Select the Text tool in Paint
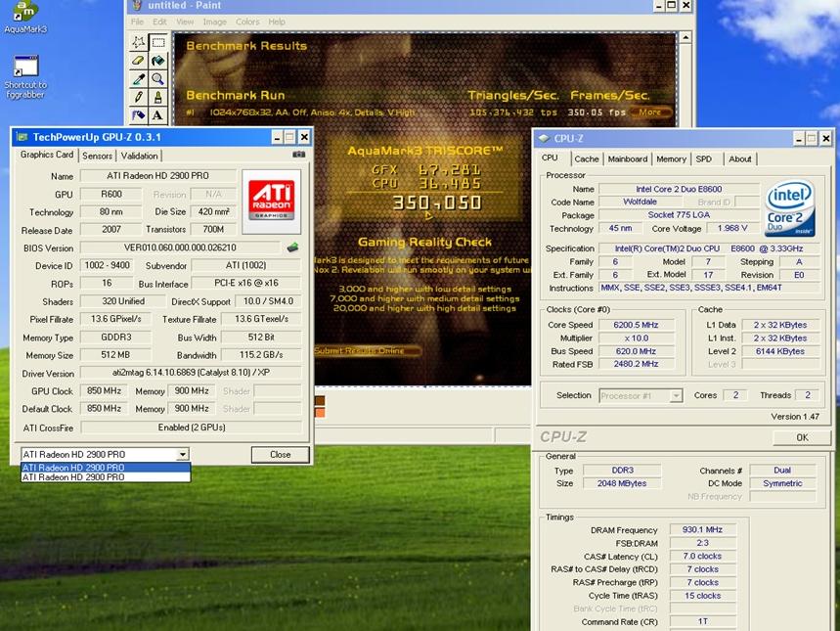Viewport: 840px width, 631px height. tap(157, 115)
